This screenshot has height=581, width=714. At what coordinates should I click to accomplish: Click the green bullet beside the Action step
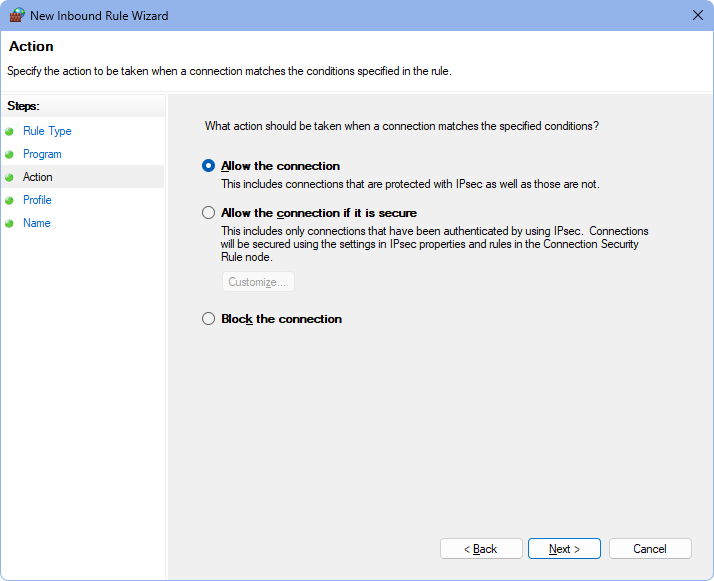click(x=10, y=177)
